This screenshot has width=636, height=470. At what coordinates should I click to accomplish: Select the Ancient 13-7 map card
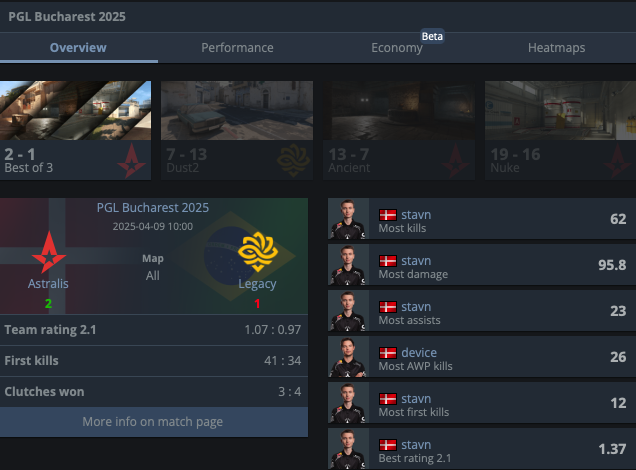pyautogui.click(x=399, y=130)
